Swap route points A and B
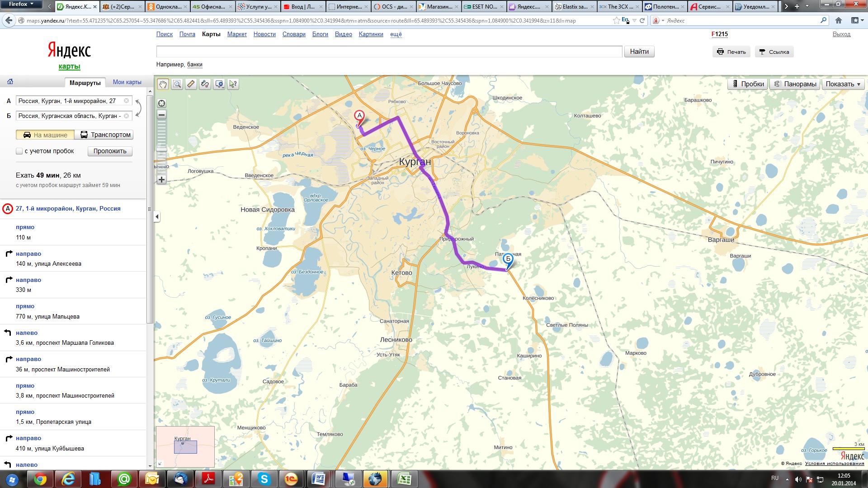868x488 pixels. click(x=139, y=108)
